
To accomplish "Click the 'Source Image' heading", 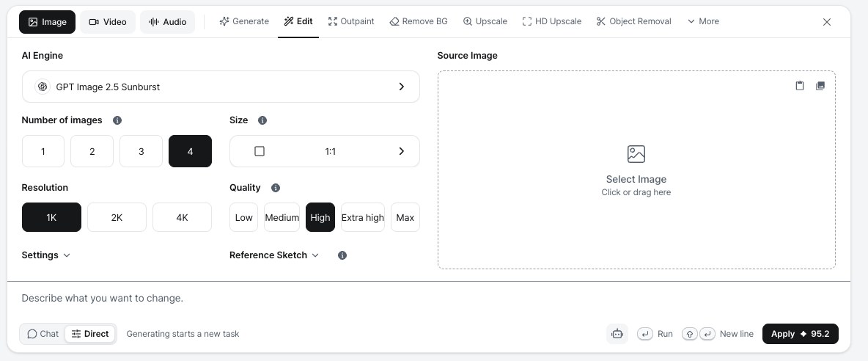I will coord(467,55).
